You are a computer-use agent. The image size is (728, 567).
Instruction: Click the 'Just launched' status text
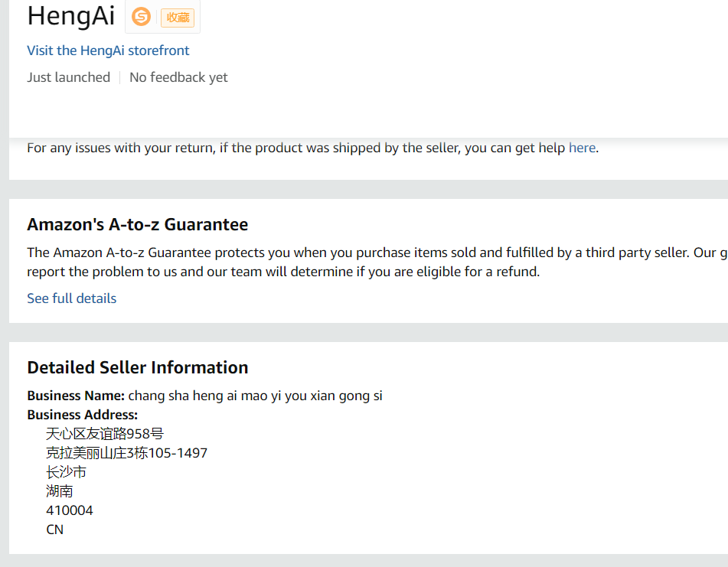pos(69,77)
